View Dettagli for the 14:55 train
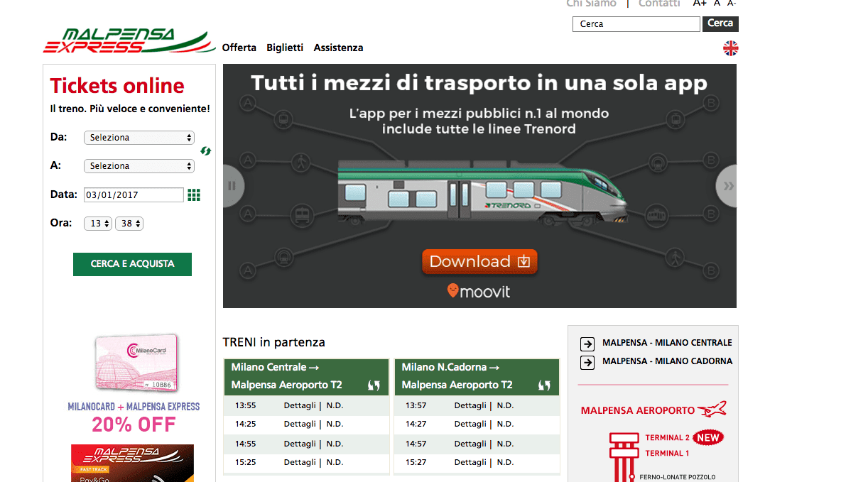The height and width of the screenshot is (482, 868). coord(300,444)
